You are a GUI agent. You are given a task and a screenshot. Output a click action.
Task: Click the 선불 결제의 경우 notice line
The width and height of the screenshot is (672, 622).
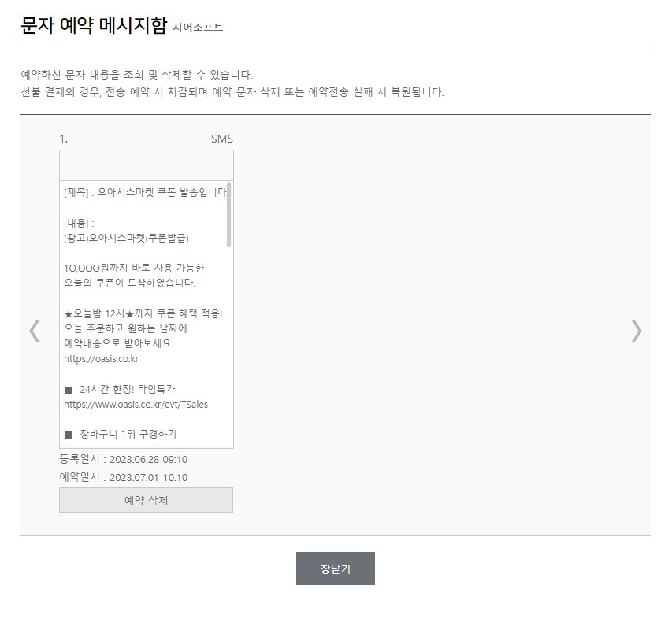[232, 91]
